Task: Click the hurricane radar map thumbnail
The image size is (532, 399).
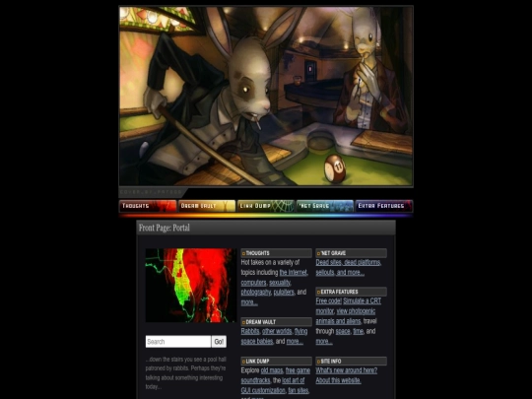Action: click(191, 286)
